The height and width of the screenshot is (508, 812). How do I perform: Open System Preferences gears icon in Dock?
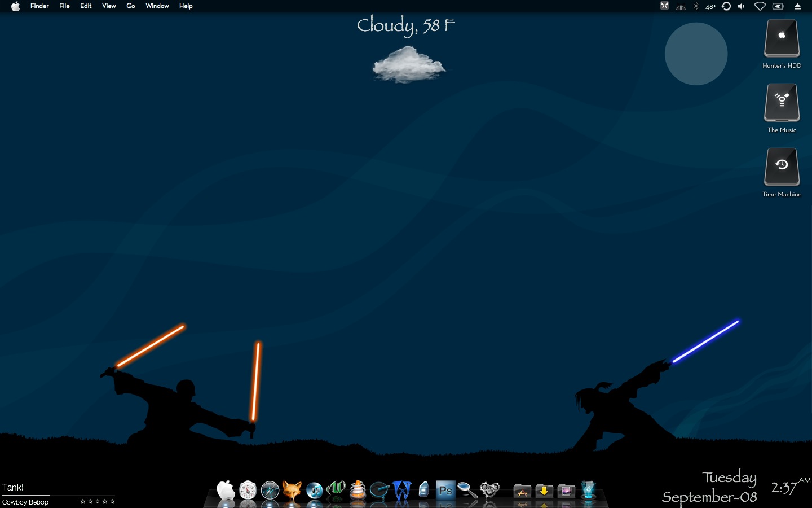[x=489, y=489]
